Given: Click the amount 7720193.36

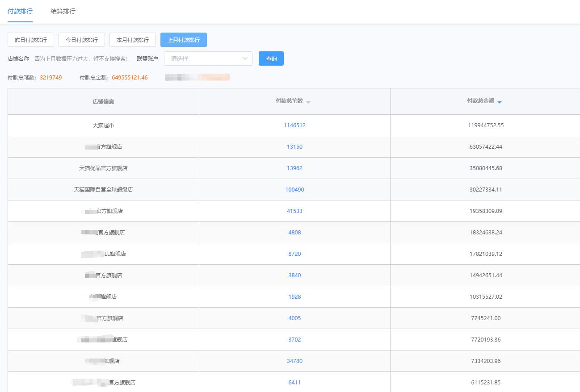Looking at the screenshot, I should pyautogui.click(x=486, y=340).
